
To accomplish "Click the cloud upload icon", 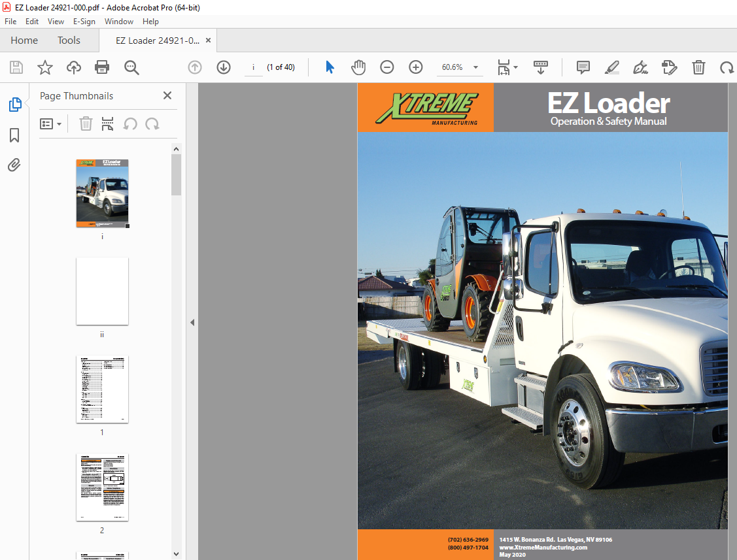I will [74, 67].
